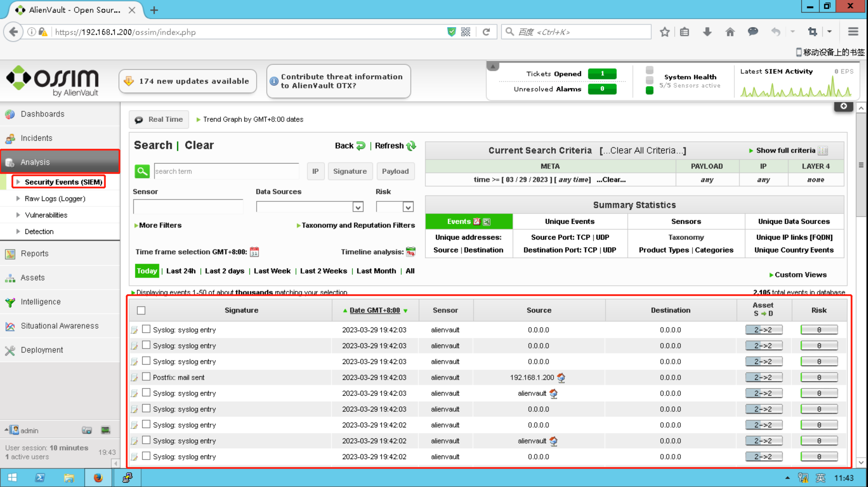This screenshot has width=868, height=487.
Task: Click the Back arrow icon
Action: point(361,146)
